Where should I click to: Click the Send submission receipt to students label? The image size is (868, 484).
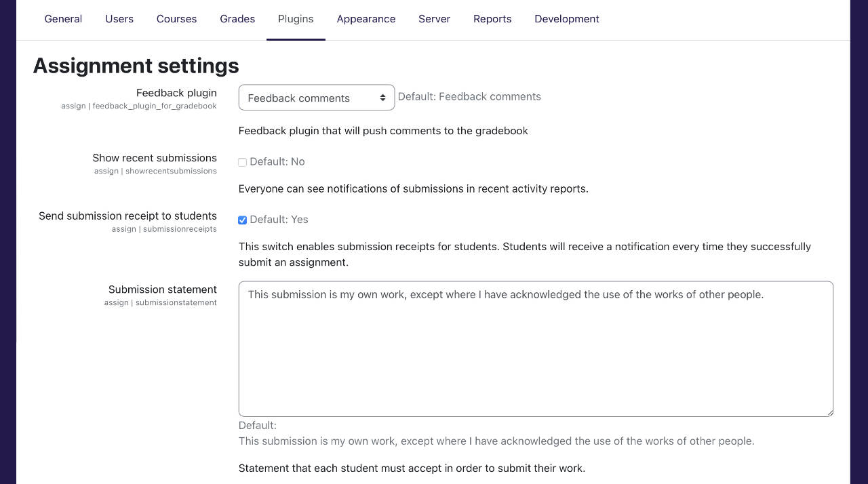click(x=127, y=216)
